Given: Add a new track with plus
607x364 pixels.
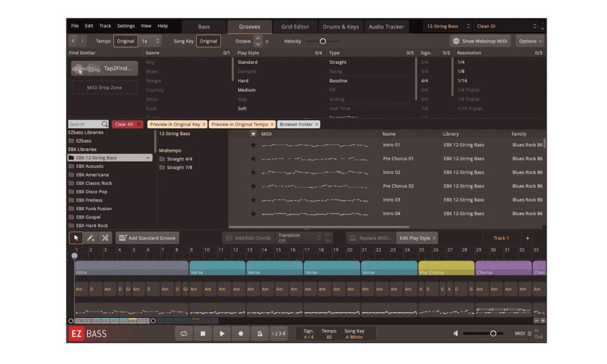Looking at the screenshot, I should [x=527, y=238].
